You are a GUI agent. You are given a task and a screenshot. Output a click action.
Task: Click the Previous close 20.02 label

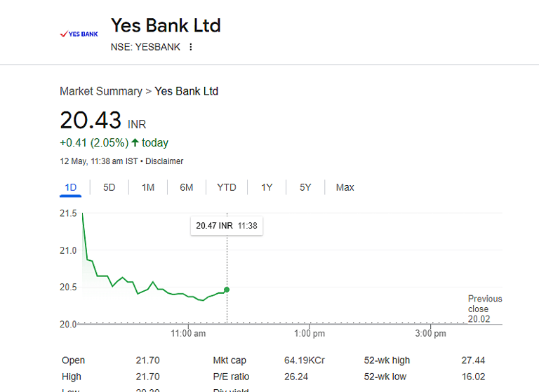point(485,309)
